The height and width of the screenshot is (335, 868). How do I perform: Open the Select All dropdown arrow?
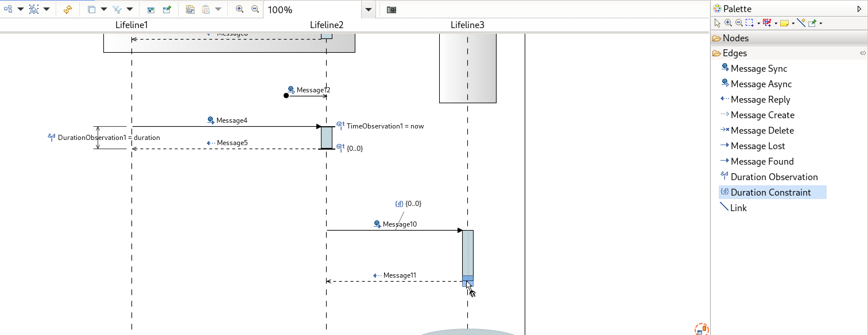[x=46, y=10]
